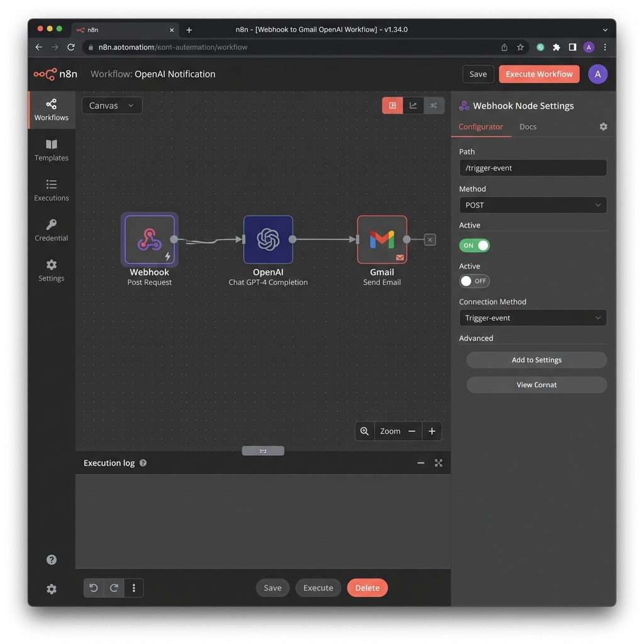
Task: Zoom in with the plus button
Action: click(431, 431)
